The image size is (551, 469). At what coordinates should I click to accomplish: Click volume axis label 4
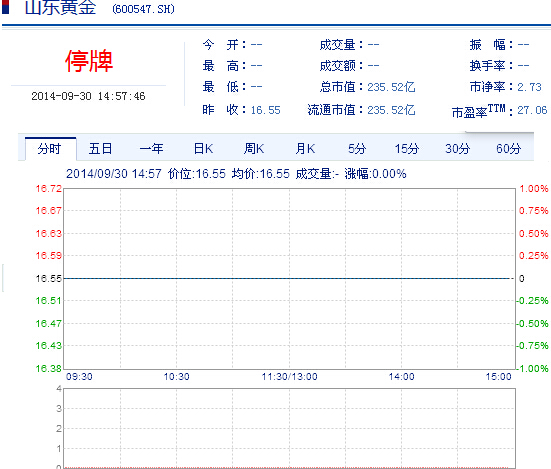[x=59, y=389]
